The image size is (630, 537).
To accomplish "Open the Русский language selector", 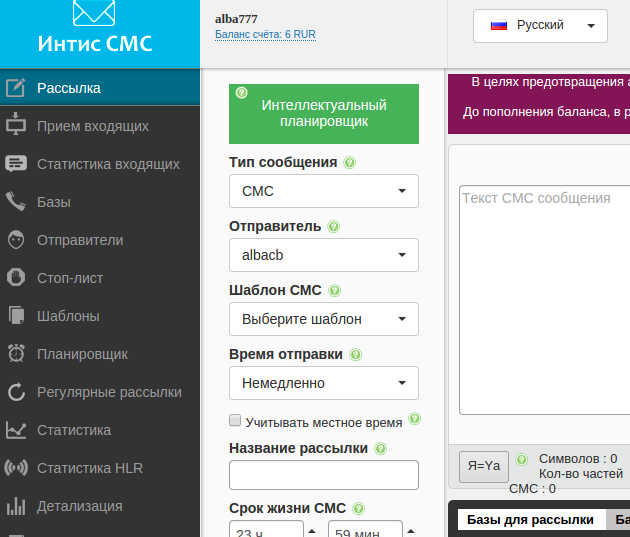I will [540, 26].
